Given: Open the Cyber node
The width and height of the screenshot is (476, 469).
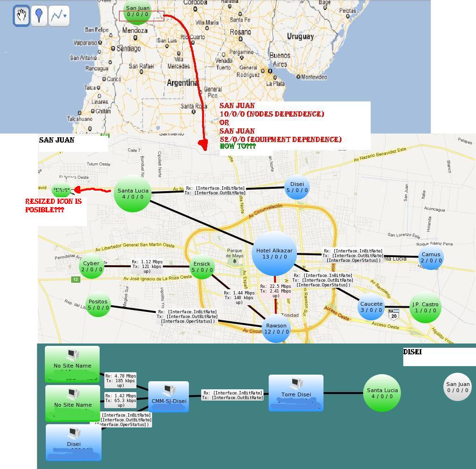Looking at the screenshot, I should (x=92, y=266).
